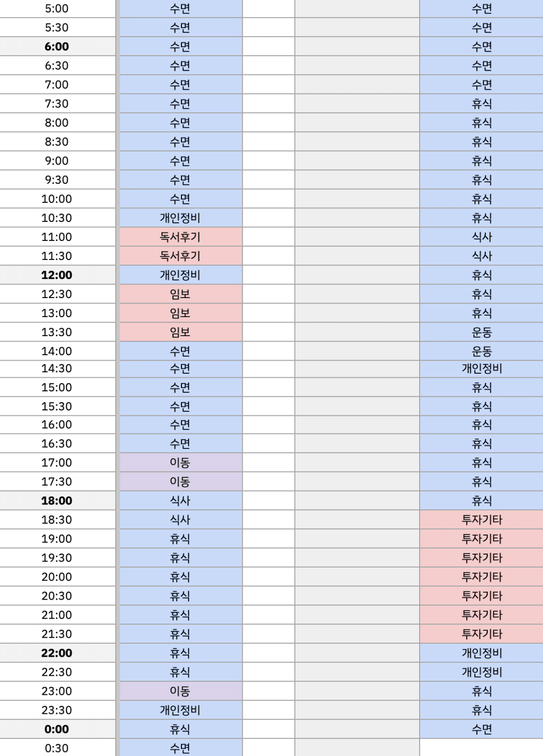
Task: Click the 독서후기 cell in the 11:00 row
Action: 180,237
